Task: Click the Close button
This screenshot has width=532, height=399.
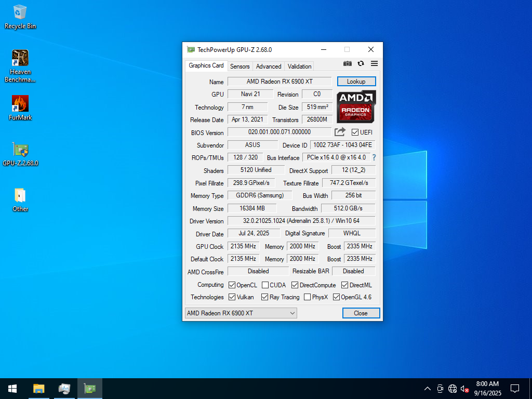Action: click(x=361, y=313)
